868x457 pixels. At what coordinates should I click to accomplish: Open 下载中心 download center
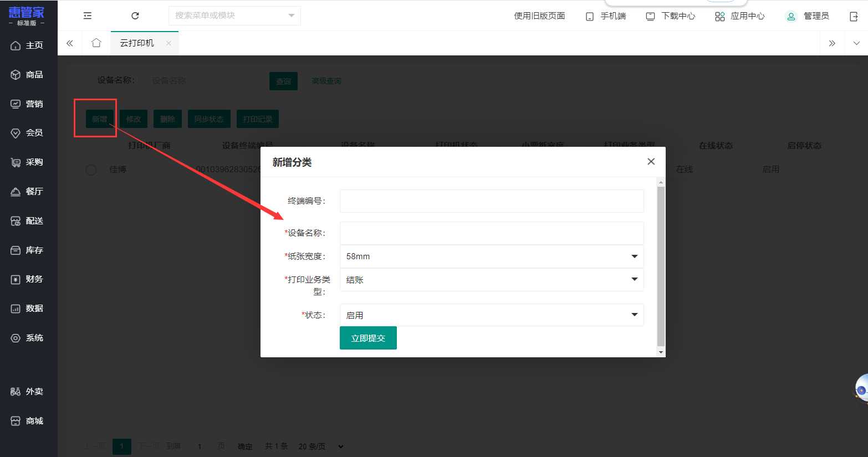[x=671, y=16]
